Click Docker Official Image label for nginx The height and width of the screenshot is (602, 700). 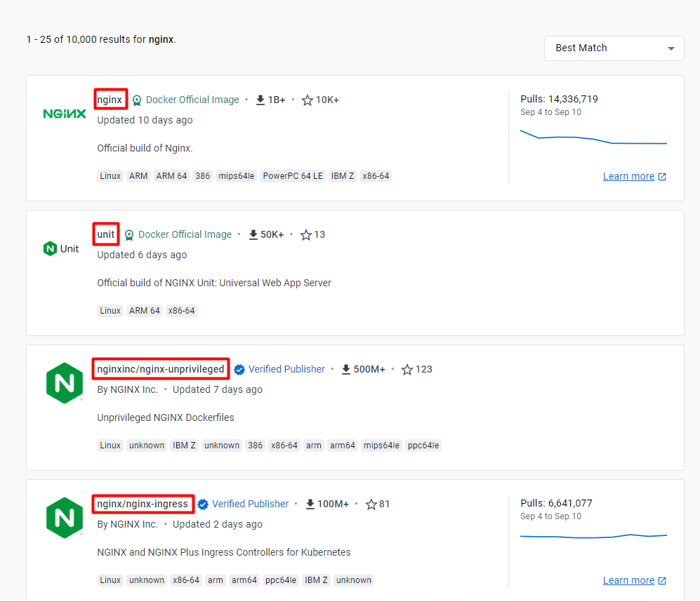pyautogui.click(x=192, y=100)
